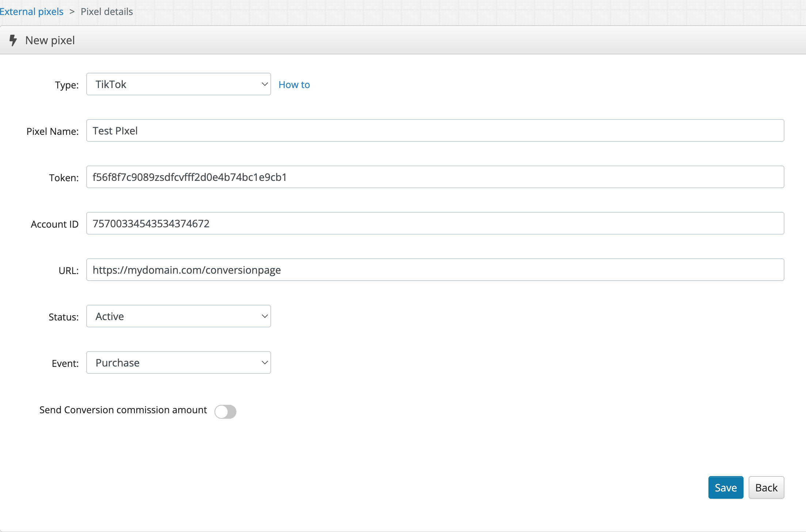This screenshot has height=532, width=806.
Task: Click the chevron arrow on Event select
Action: [x=265, y=363]
